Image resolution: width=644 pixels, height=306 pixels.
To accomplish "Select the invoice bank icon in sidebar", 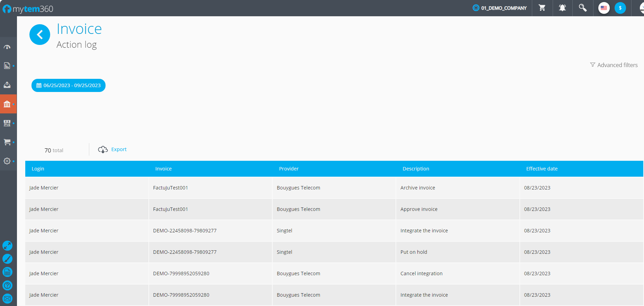I will click(x=7, y=104).
